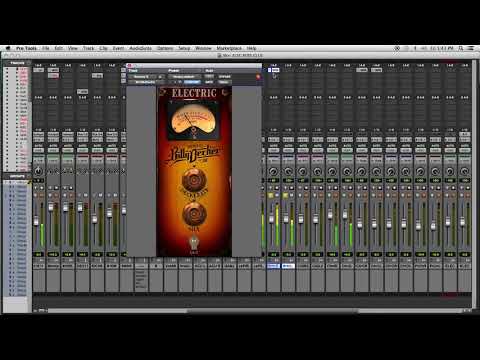Open the automation mode selector on leftmost channel

38,150
